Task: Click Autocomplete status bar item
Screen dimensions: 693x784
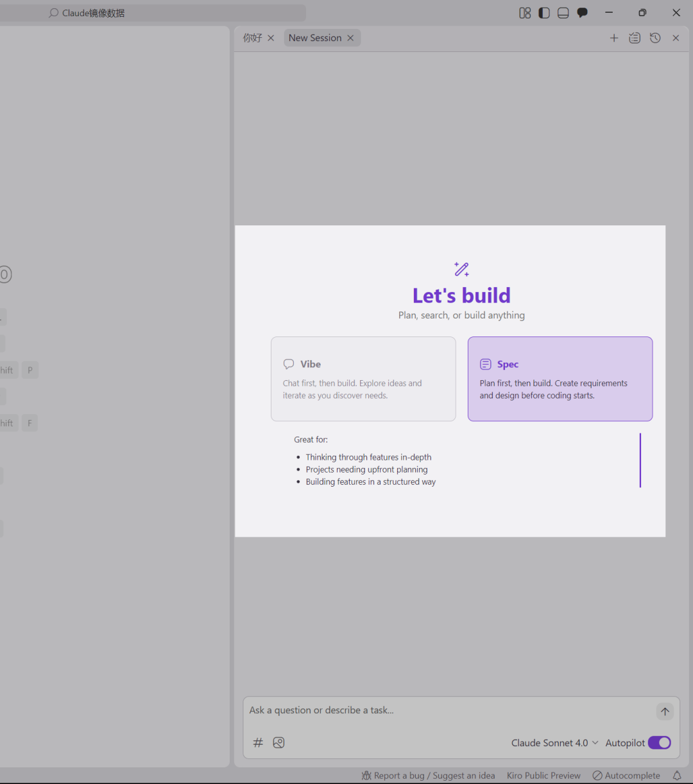Action: click(626, 776)
